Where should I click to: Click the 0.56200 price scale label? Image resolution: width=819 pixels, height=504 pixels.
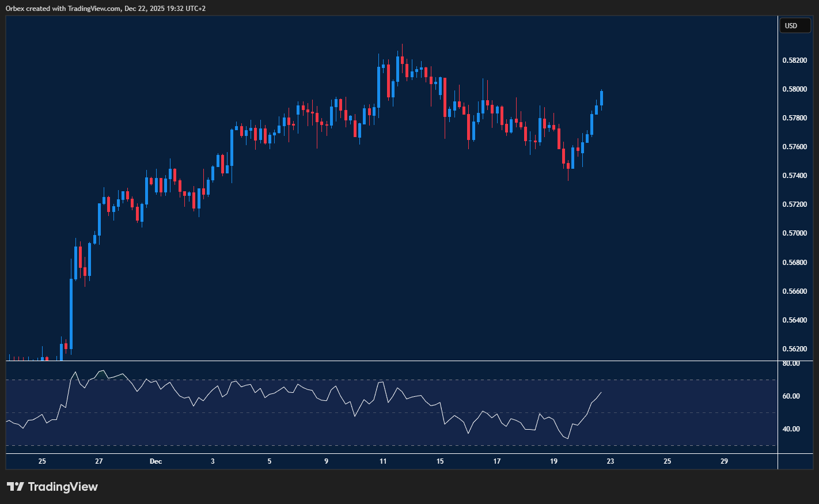[x=794, y=349]
